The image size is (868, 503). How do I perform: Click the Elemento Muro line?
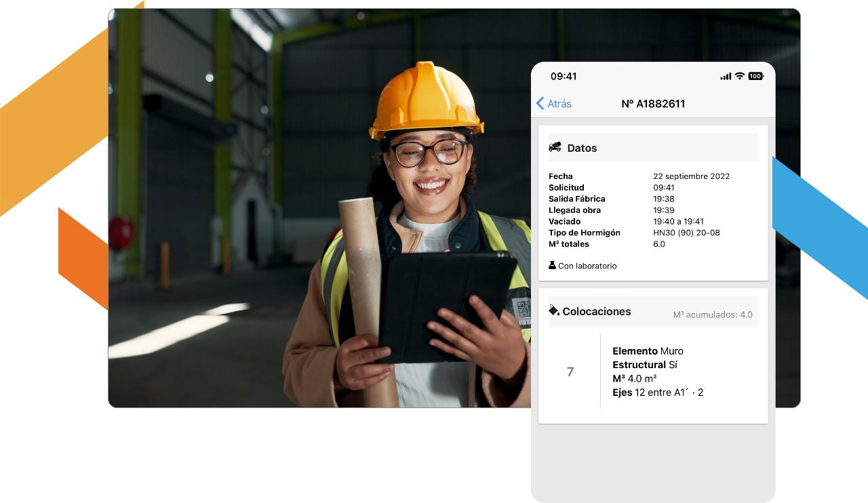coord(648,351)
